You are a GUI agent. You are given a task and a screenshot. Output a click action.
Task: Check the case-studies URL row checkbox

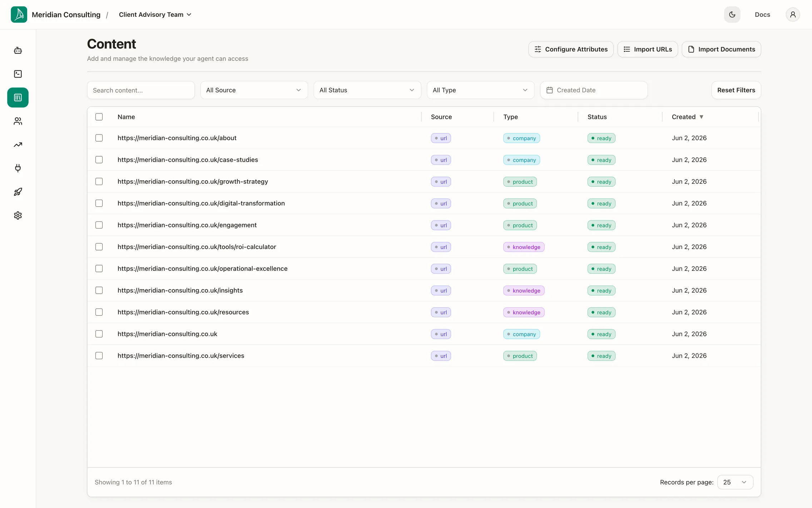[99, 160]
